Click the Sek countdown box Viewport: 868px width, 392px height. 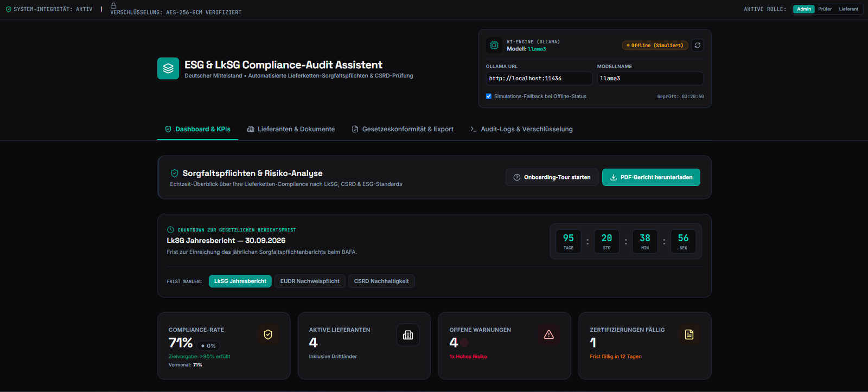(x=683, y=241)
